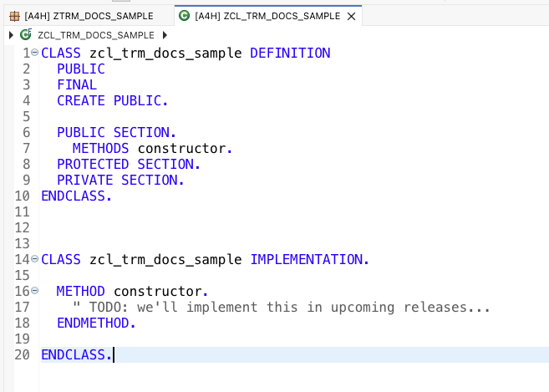Image resolution: width=549 pixels, height=392 pixels.
Task: Click line number 5 in the gutter
Action: click(26, 117)
